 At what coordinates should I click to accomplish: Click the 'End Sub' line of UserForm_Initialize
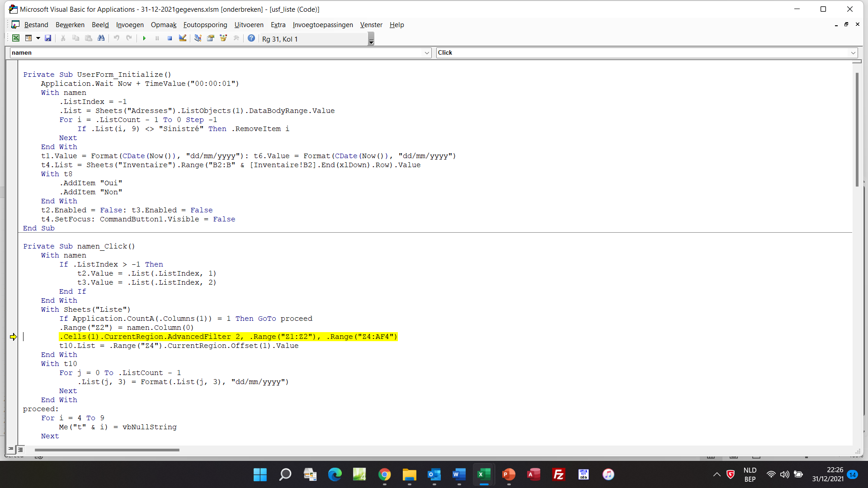pos(39,228)
